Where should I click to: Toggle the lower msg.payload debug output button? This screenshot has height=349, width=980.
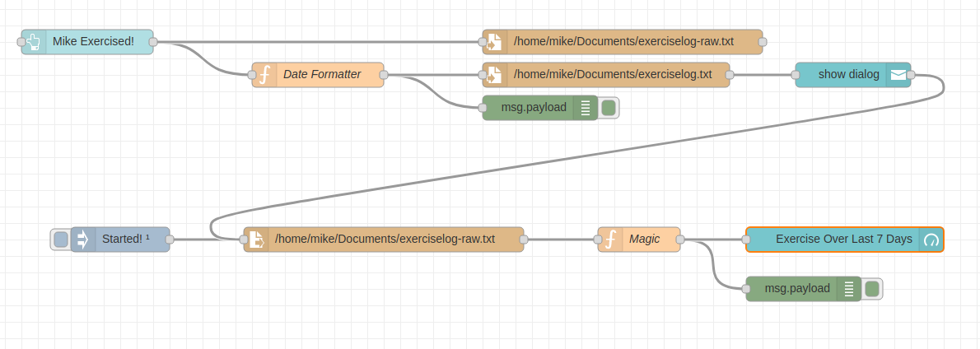872,289
